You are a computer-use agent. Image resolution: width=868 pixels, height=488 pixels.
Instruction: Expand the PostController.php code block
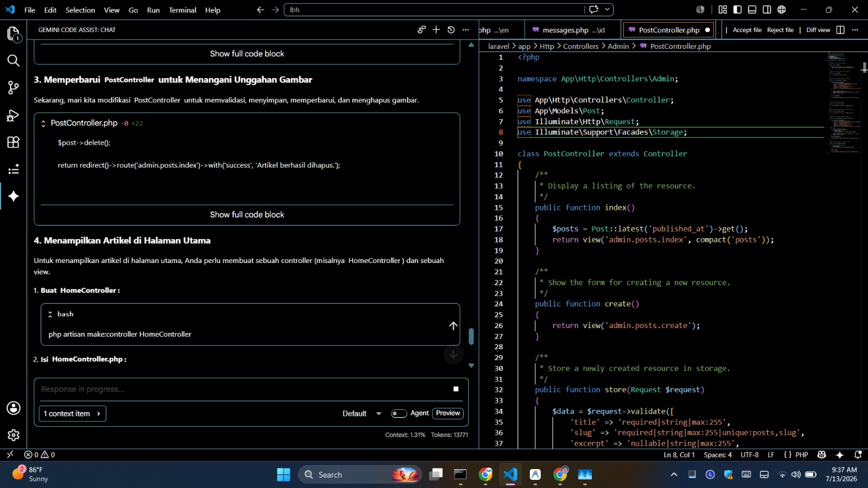pos(43,124)
